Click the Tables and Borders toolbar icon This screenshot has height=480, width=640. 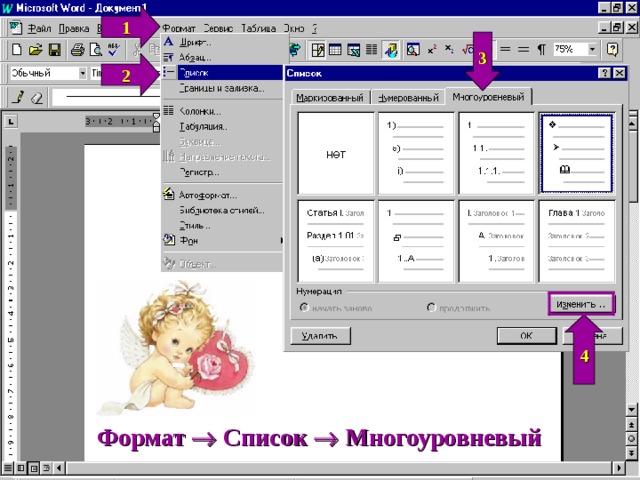318,50
